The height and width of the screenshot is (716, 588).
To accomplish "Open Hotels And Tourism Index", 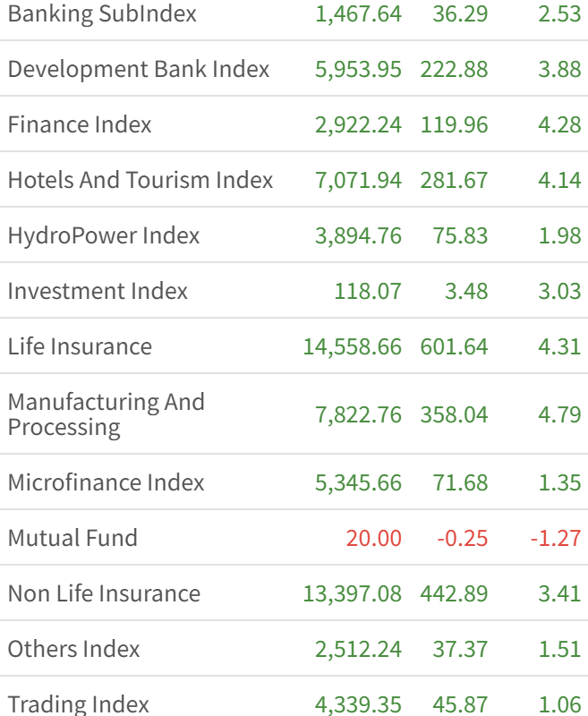I will (141, 181).
